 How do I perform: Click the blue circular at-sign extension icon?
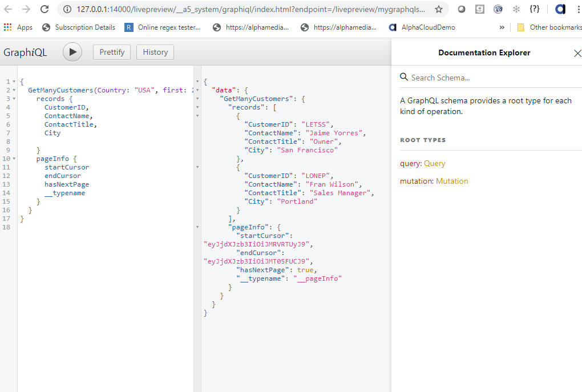coord(498,9)
